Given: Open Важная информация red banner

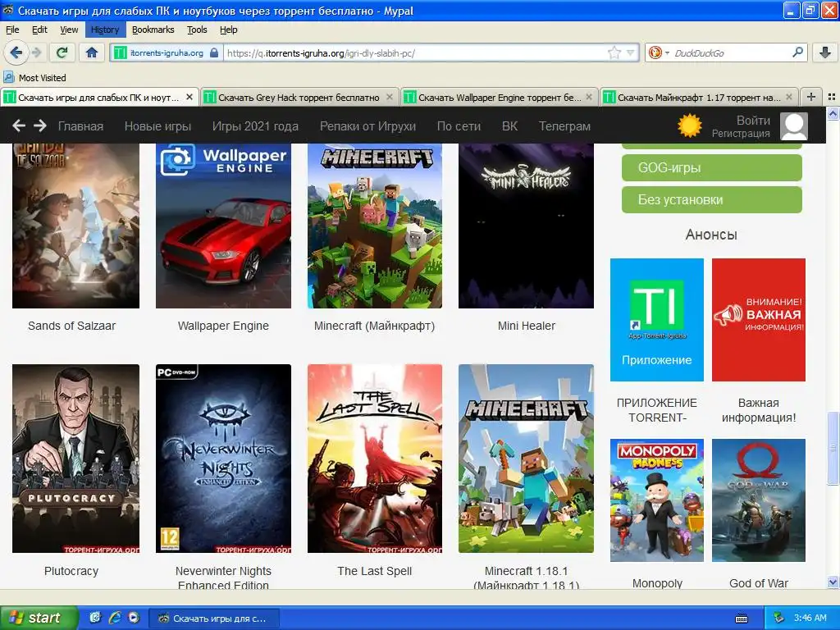Looking at the screenshot, I should [x=759, y=320].
